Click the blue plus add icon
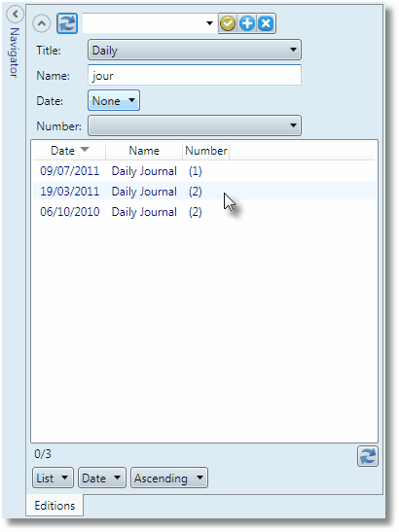The height and width of the screenshot is (532, 399). (247, 23)
